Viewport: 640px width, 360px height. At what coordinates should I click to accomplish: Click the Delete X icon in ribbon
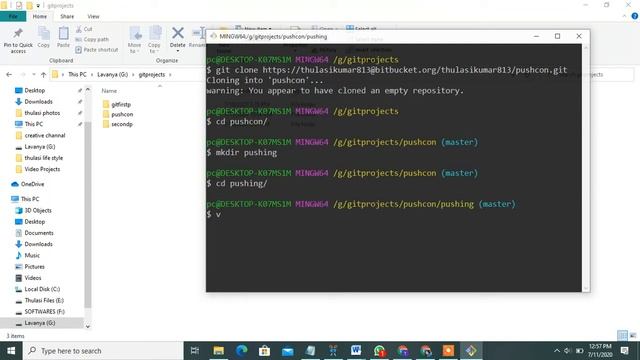[x=178, y=33]
